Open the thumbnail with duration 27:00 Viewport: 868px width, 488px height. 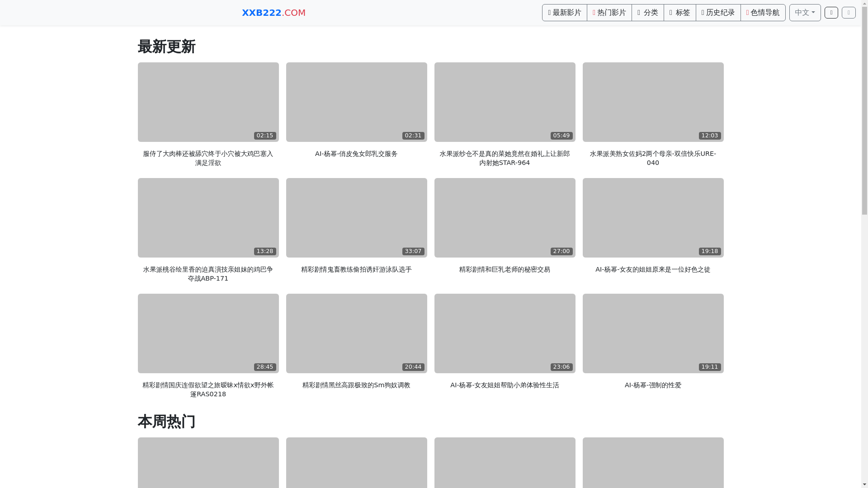[505, 218]
